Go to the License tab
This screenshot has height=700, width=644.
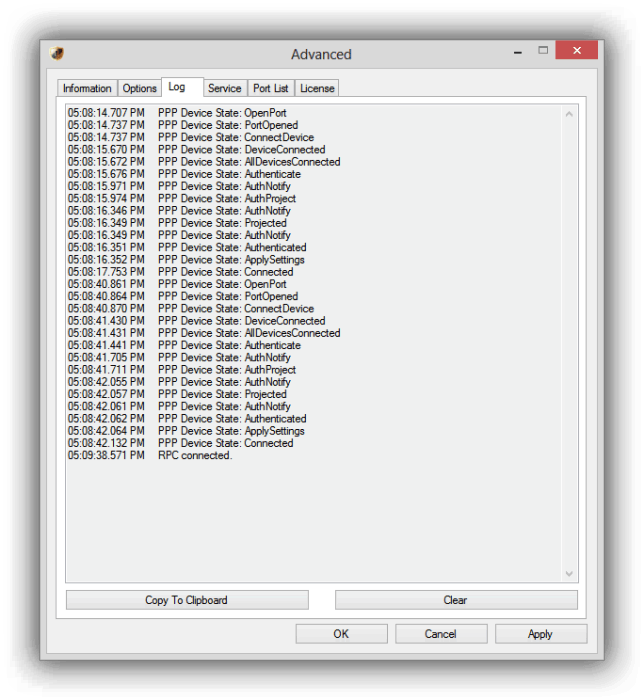(x=317, y=88)
